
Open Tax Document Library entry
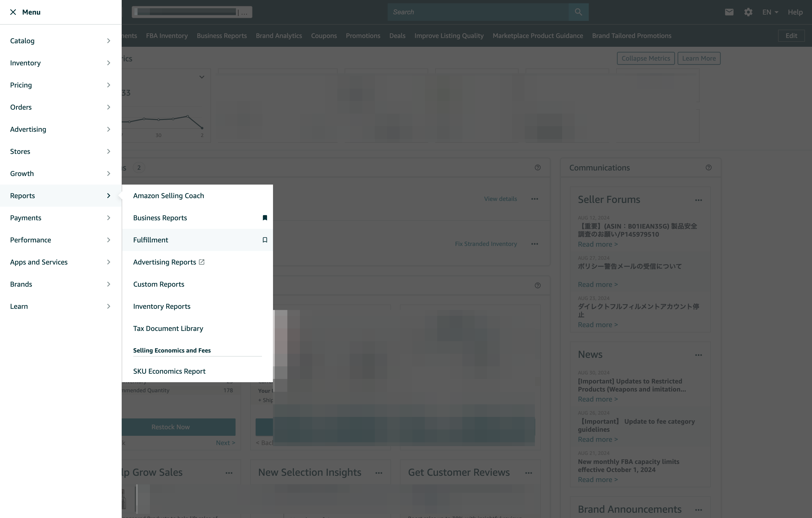pyautogui.click(x=197, y=328)
